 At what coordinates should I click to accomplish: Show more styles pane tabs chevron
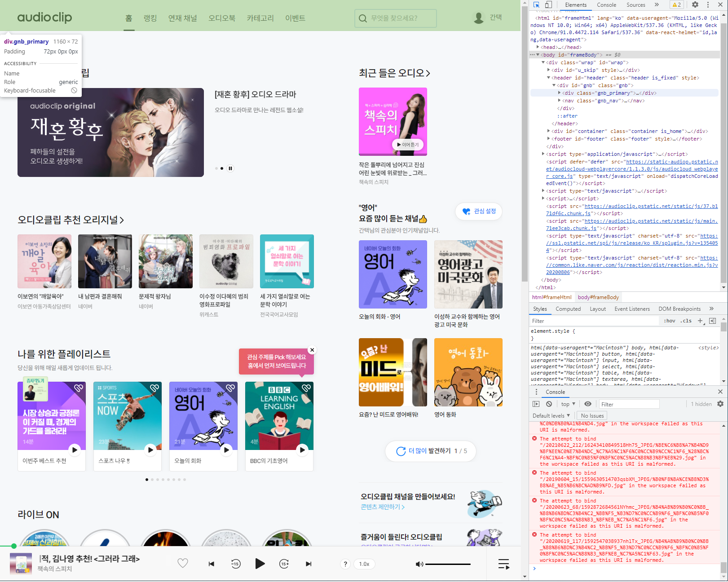point(711,309)
